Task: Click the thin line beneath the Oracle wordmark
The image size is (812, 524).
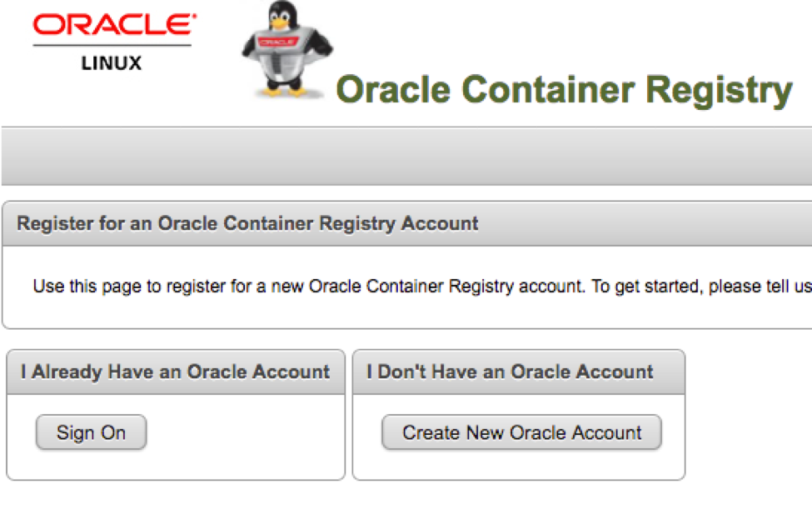Action: [x=112, y=46]
